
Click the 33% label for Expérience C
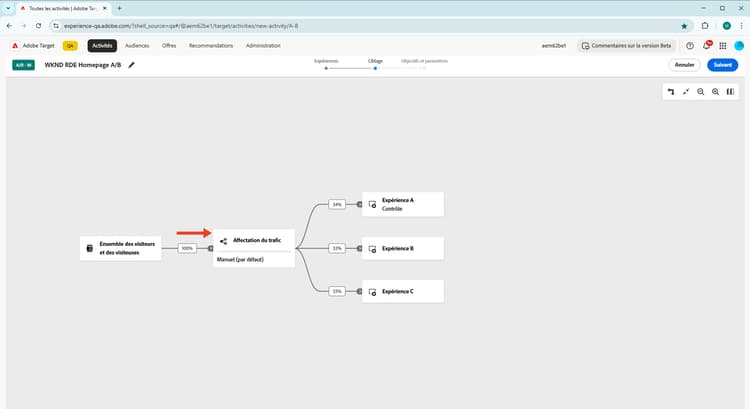337,291
